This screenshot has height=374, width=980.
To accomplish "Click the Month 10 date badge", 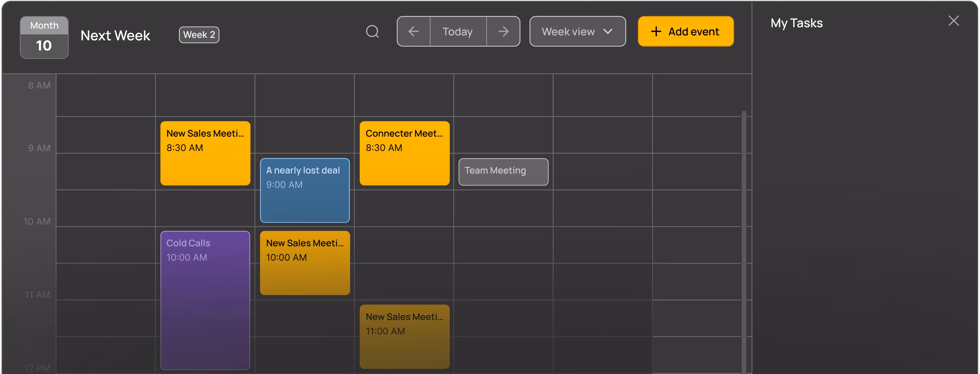I will 44,37.
